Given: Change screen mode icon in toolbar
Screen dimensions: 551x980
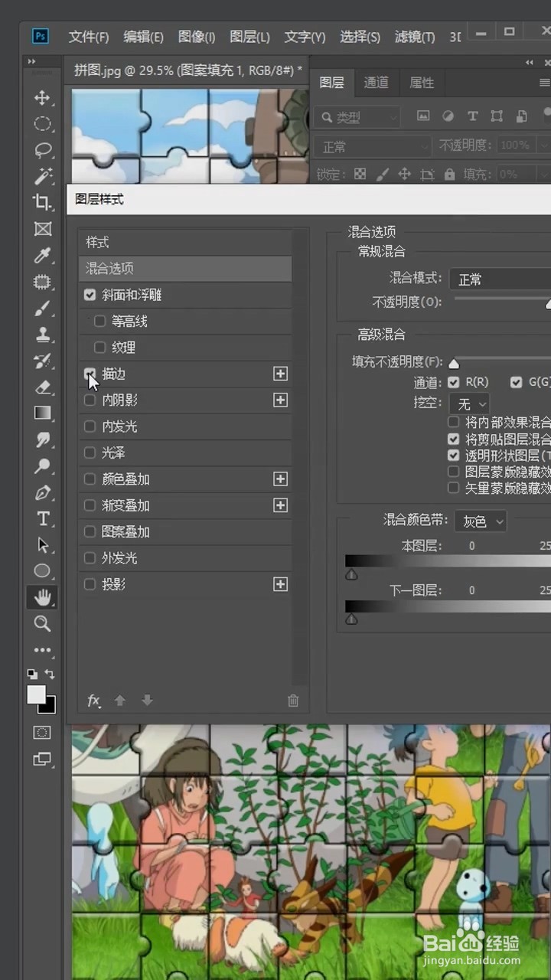Looking at the screenshot, I should point(42,759).
